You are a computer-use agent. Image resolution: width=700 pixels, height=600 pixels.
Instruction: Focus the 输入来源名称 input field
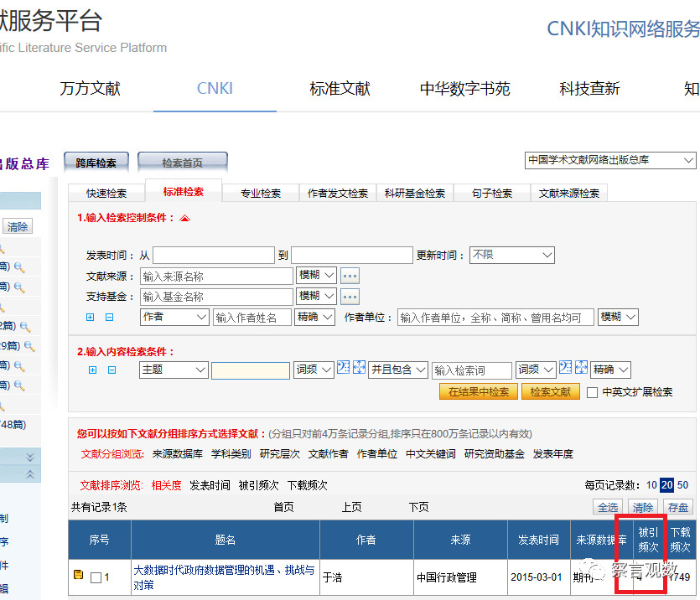pyautogui.click(x=216, y=277)
